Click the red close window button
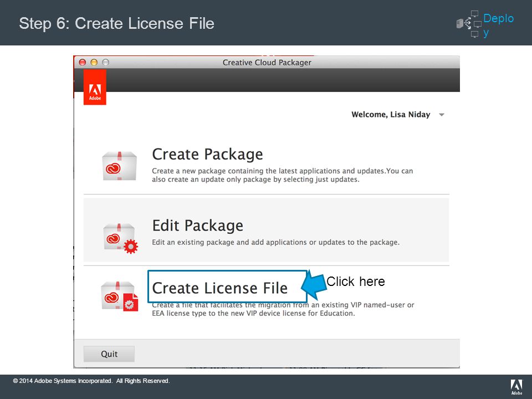Screen dimensions: 532x399 pos(83,63)
